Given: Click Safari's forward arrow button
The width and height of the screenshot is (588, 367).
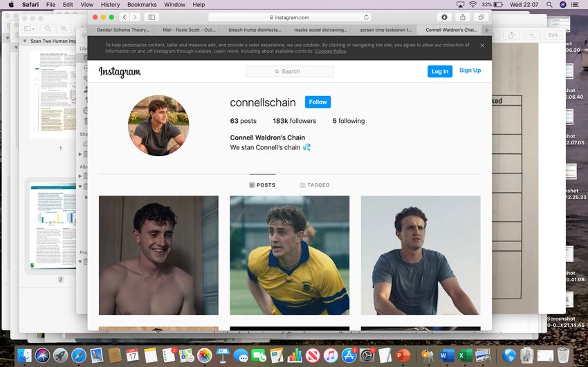Looking at the screenshot, I should [135, 17].
